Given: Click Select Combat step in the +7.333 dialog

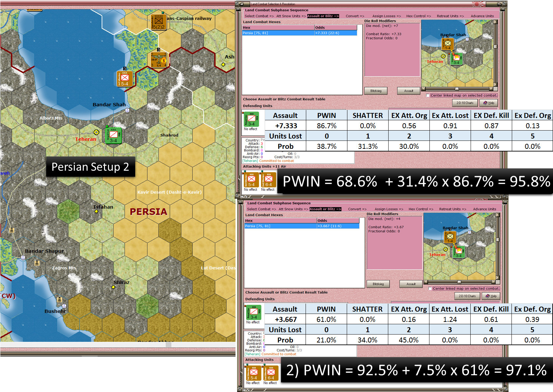Looking at the screenshot, I should pyautogui.click(x=259, y=16).
